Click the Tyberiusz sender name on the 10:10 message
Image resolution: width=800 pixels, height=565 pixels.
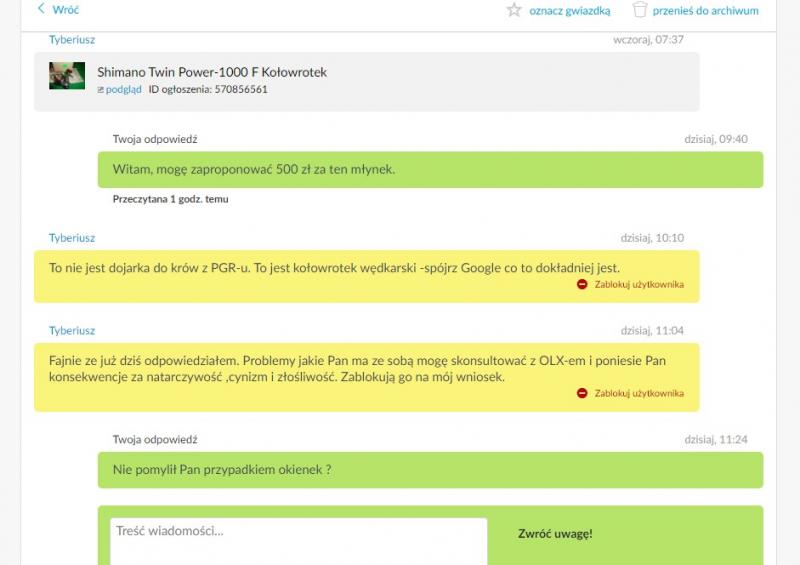(72, 238)
